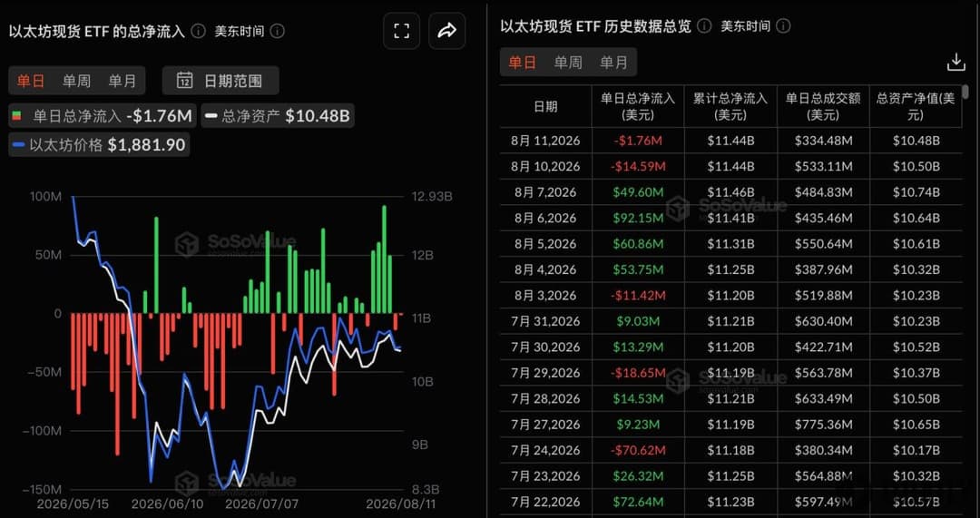Screen dimensions: 980x518
Task: Open info icon beside right 美东时间 label
Action: tap(784, 26)
